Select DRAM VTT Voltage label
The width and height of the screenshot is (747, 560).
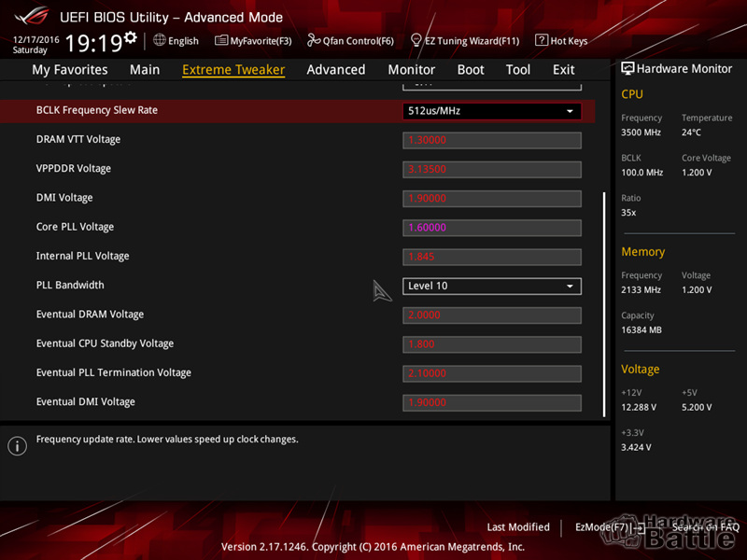click(x=78, y=139)
